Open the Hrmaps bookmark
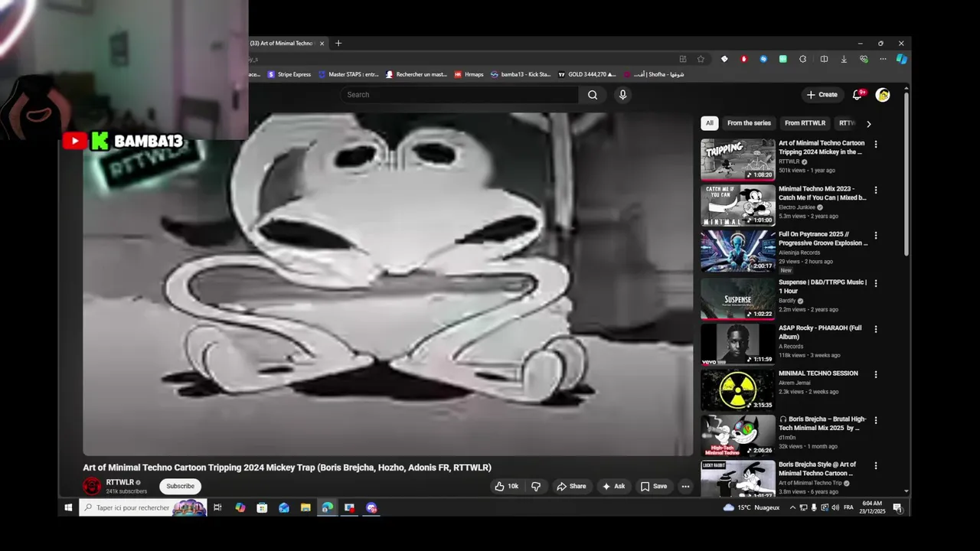The height and width of the screenshot is (551, 980). (x=469, y=74)
